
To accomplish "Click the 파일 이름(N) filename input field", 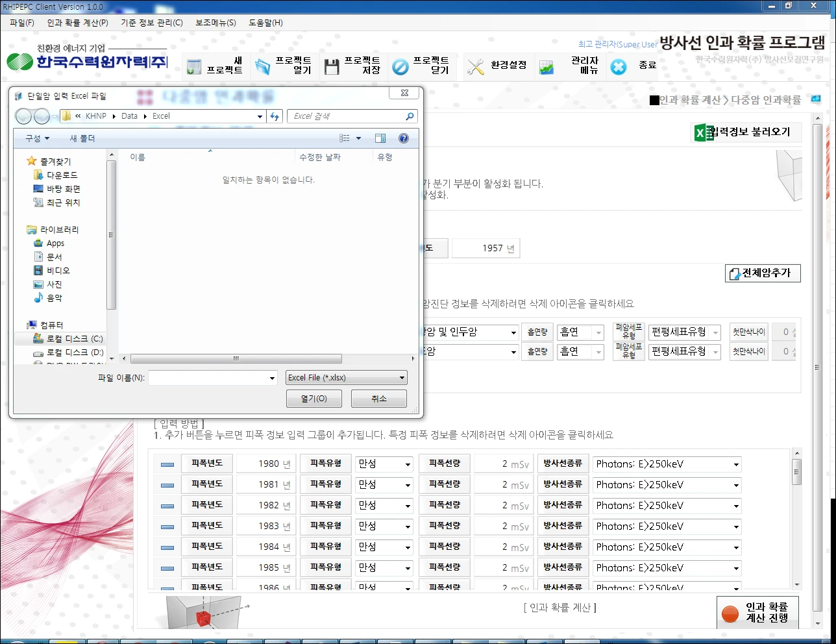I will (x=208, y=378).
